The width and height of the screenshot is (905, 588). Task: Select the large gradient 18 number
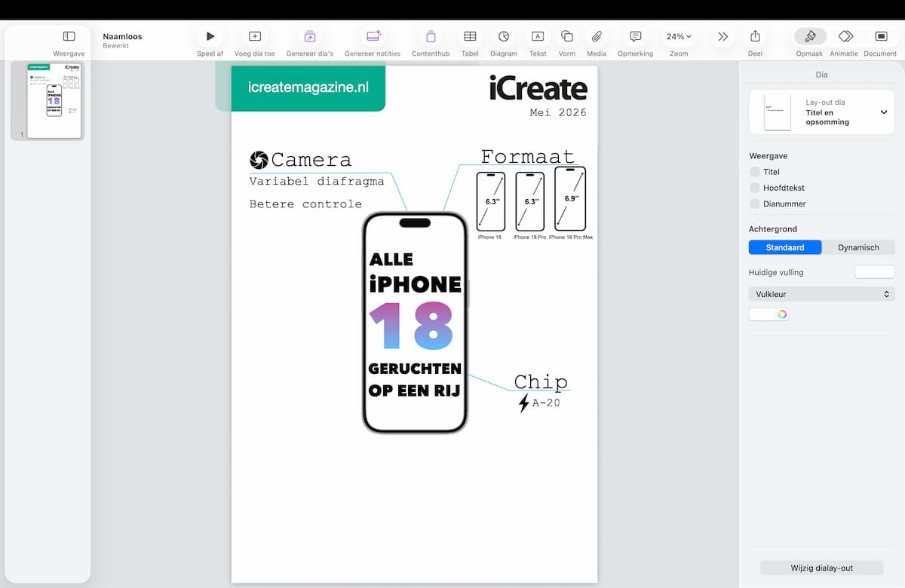(x=411, y=326)
